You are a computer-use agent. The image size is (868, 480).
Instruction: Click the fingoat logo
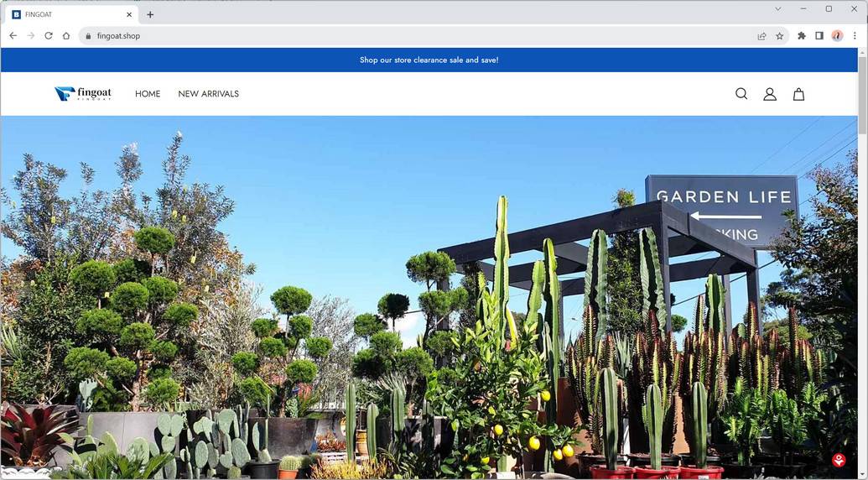point(83,93)
